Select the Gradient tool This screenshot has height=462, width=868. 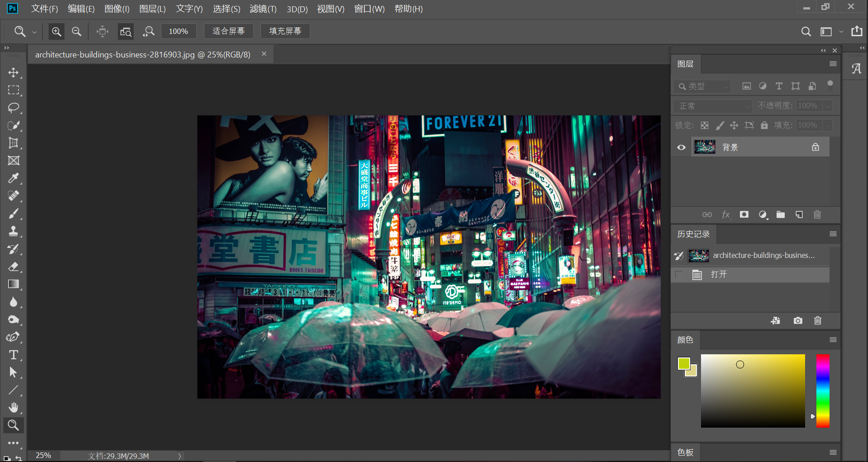click(14, 284)
